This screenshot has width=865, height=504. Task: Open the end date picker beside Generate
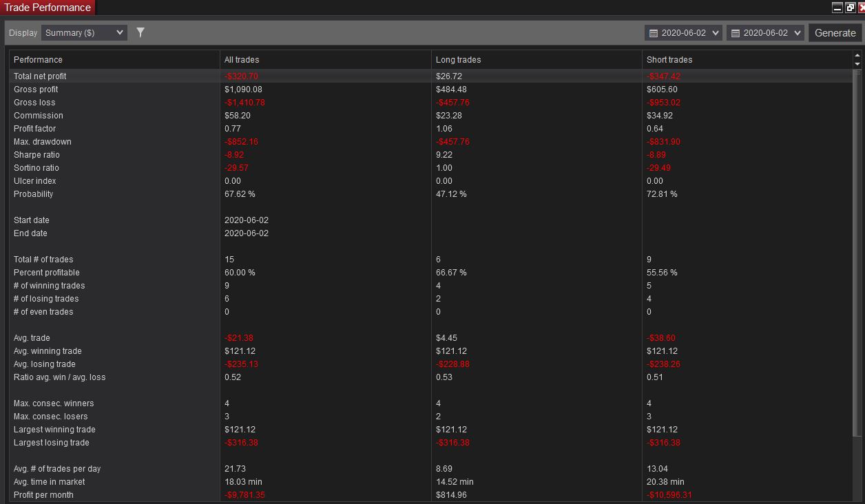pyautogui.click(x=765, y=32)
